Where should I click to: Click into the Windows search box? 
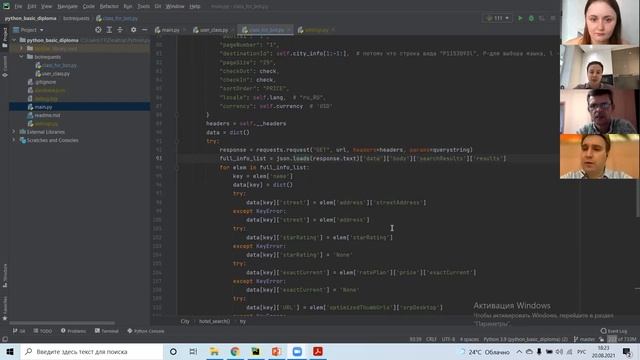(x=92, y=351)
